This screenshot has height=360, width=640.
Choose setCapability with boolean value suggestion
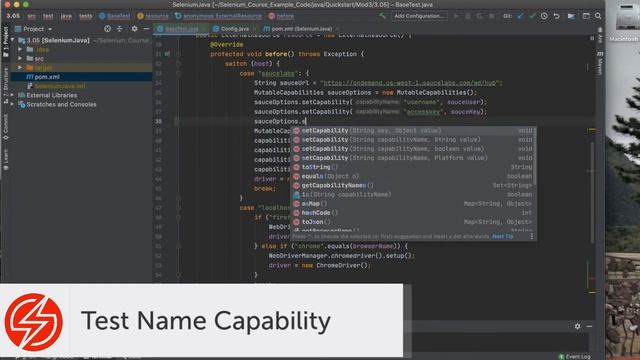[x=413, y=149]
